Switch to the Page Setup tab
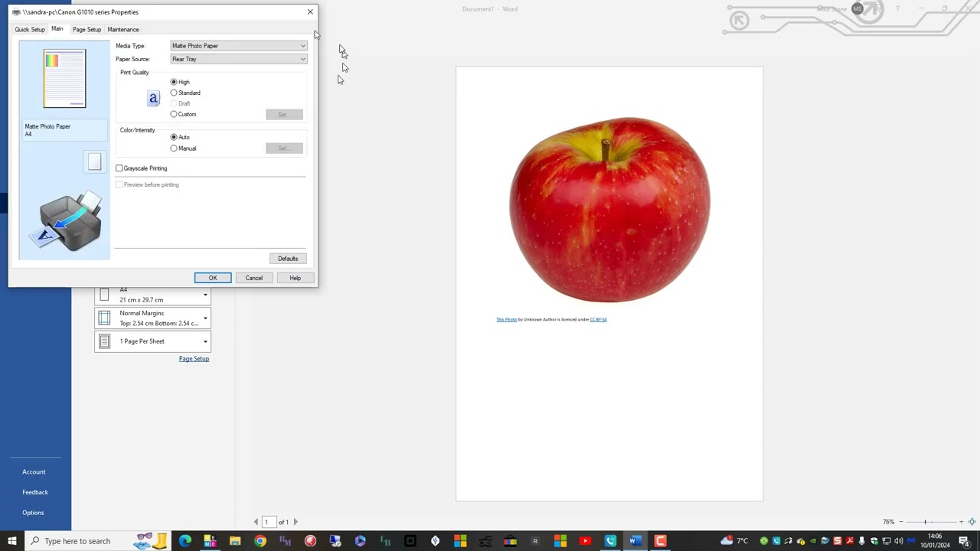This screenshot has height=551, width=980. [87, 29]
